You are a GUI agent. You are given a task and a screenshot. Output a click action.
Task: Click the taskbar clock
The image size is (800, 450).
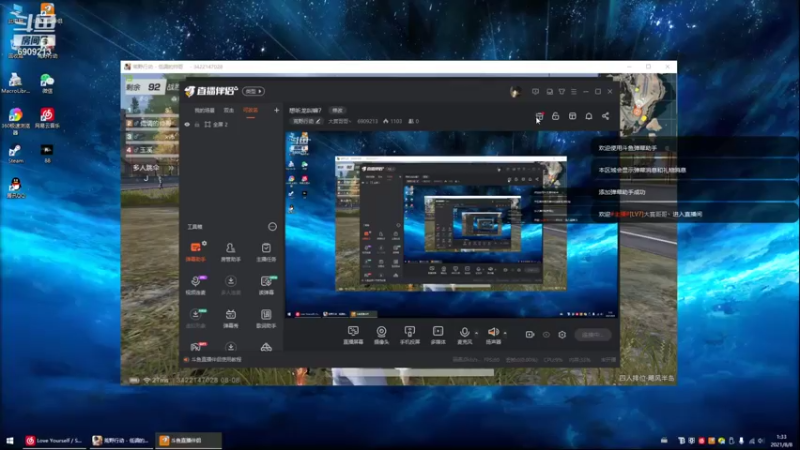click(781, 441)
